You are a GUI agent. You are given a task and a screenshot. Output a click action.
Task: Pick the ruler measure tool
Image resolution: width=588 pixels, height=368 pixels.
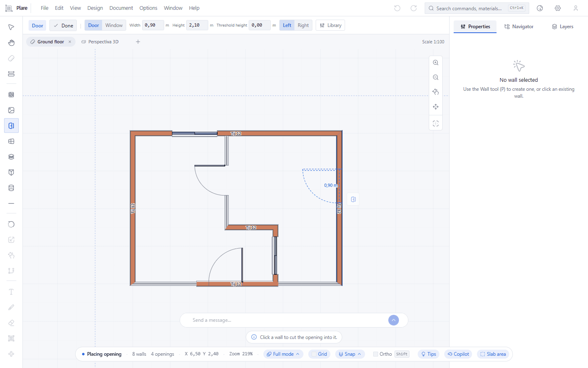(11, 58)
